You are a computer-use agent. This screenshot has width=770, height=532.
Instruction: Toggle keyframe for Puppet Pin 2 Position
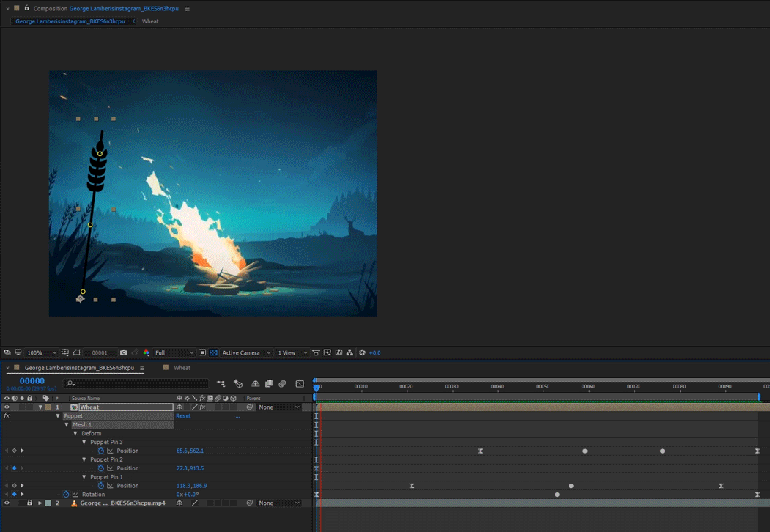pos(14,468)
